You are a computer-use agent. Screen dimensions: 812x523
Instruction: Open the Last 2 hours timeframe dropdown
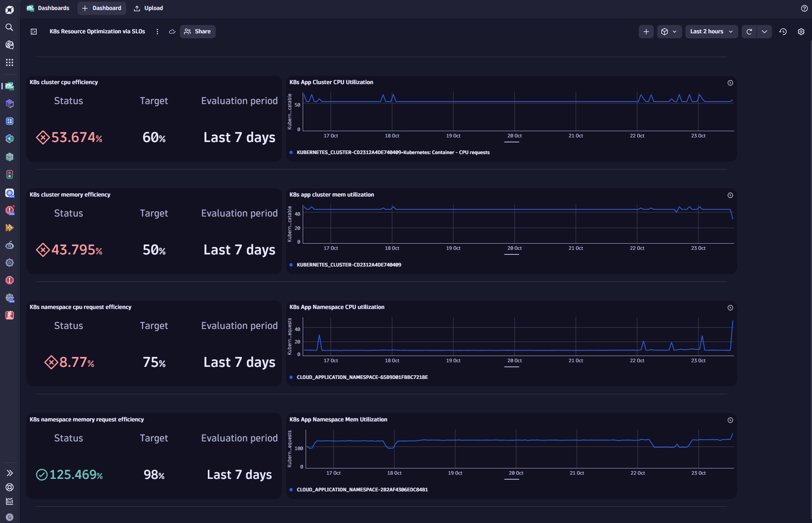(x=711, y=31)
